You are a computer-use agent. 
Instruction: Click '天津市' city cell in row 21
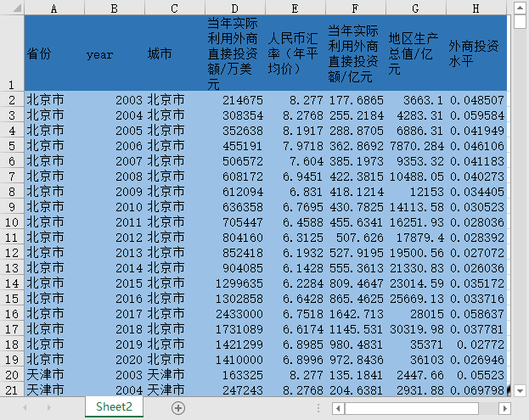point(175,390)
